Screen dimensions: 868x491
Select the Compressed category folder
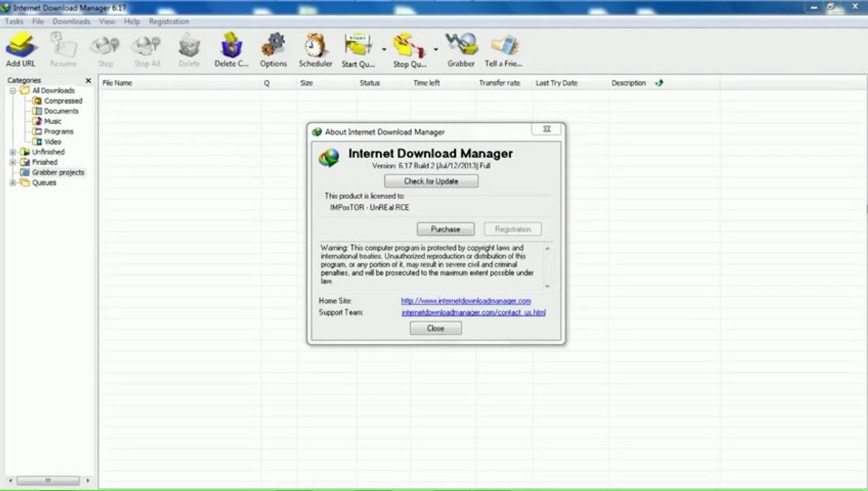click(x=58, y=101)
